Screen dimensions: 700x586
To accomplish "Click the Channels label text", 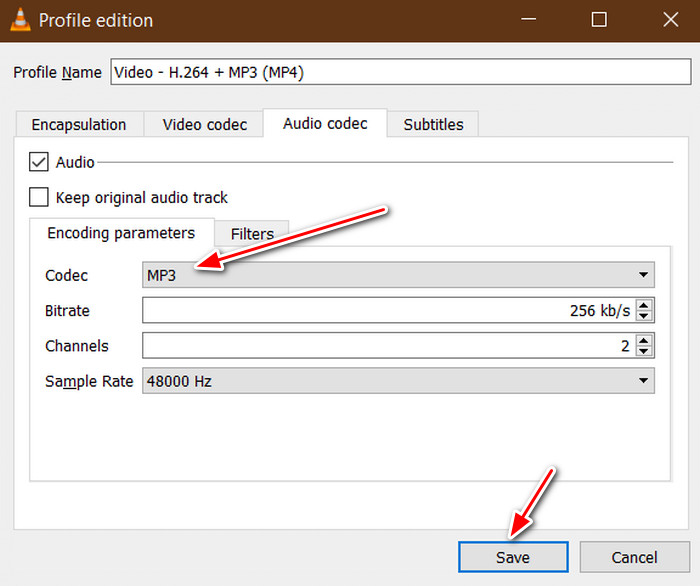I will coord(77,346).
